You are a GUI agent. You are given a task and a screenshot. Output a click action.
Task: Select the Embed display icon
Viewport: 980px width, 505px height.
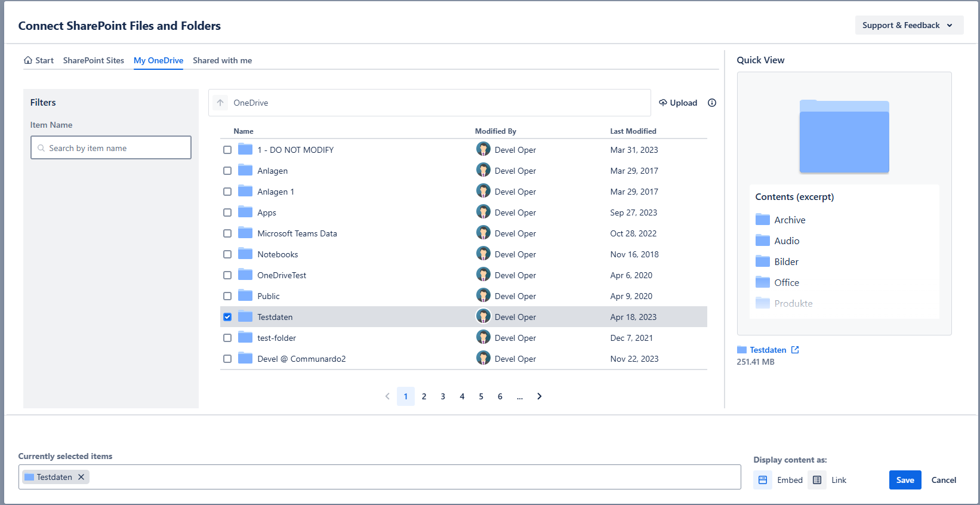[762, 480]
